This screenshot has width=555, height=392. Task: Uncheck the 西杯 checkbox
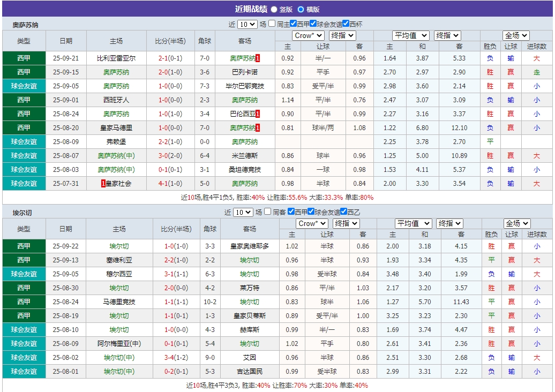(x=346, y=24)
